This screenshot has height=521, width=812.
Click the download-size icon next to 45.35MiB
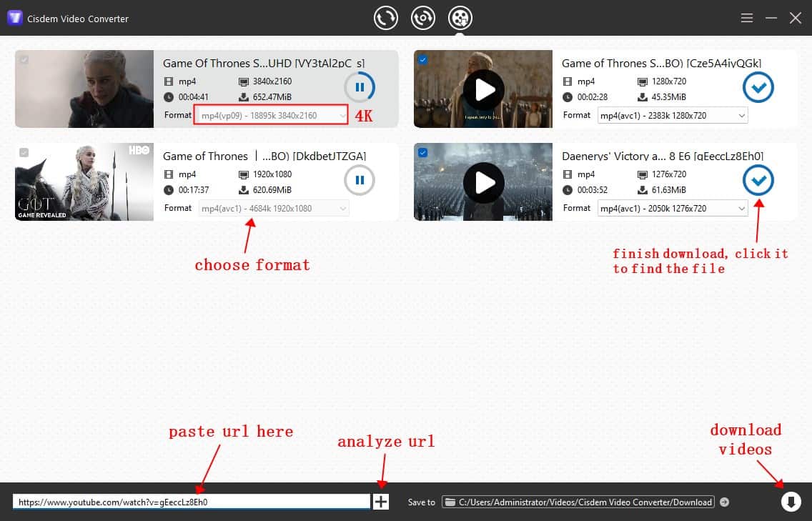point(642,97)
